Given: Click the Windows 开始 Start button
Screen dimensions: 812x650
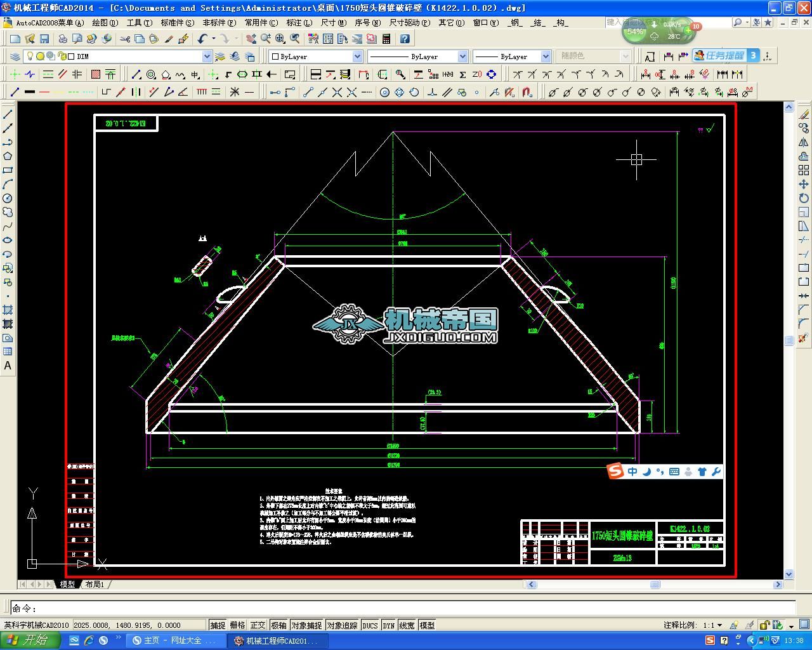Looking at the screenshot, I should pos(29,640).
